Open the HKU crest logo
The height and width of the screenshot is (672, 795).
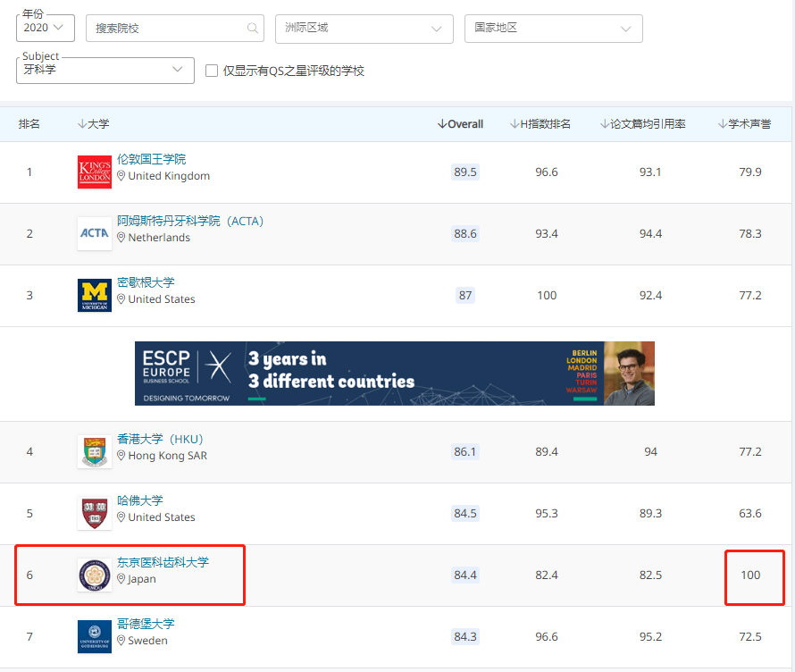(x=95, y=451)
